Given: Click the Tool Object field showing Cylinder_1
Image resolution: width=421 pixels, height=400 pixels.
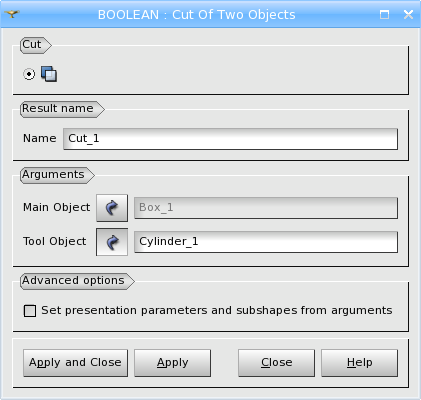Looking at the screenshot, I should pyautogui.click(x=266, y=242).
